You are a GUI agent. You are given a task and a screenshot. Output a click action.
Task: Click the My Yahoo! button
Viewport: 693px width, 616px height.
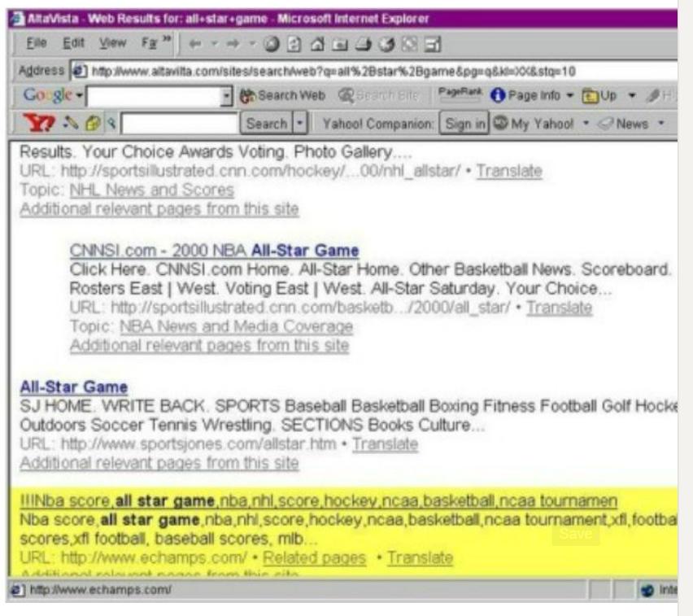coord(534,124)
